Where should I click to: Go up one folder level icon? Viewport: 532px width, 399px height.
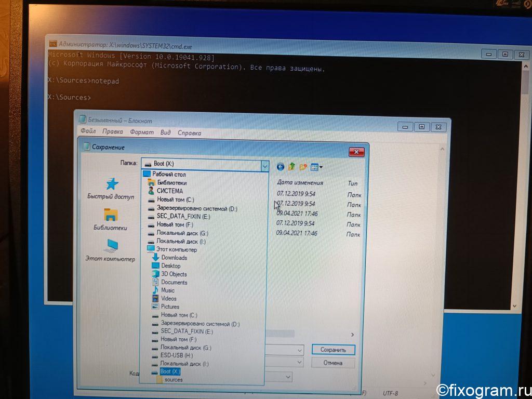click(x=291, y=167)
